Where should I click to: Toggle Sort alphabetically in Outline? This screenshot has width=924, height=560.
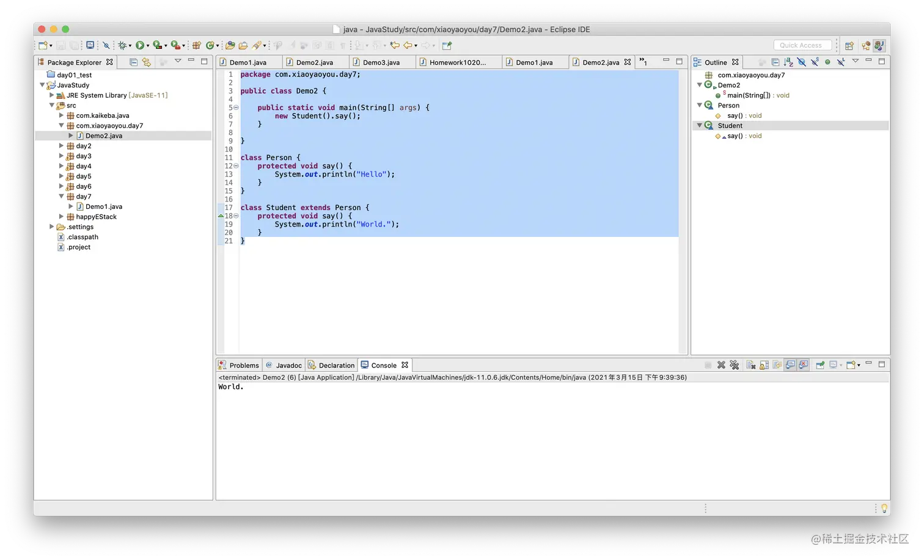click(x=788, y=62)
